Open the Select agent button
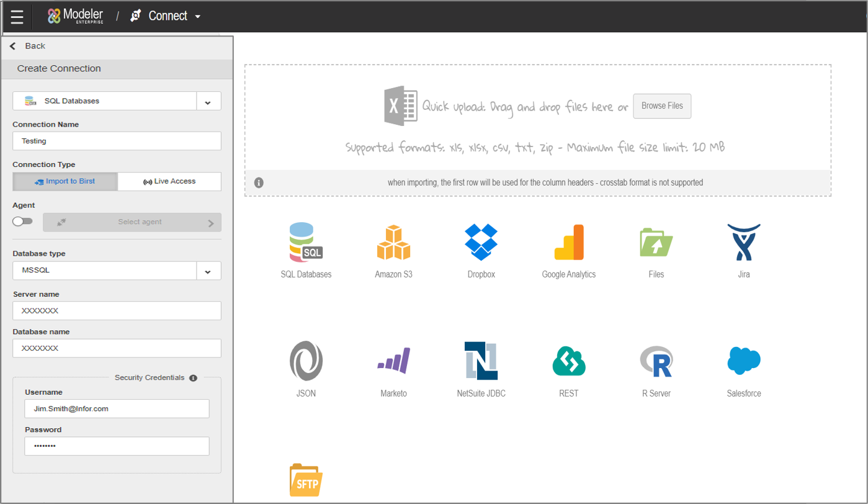The image size is (868, 504). [132, 222]
